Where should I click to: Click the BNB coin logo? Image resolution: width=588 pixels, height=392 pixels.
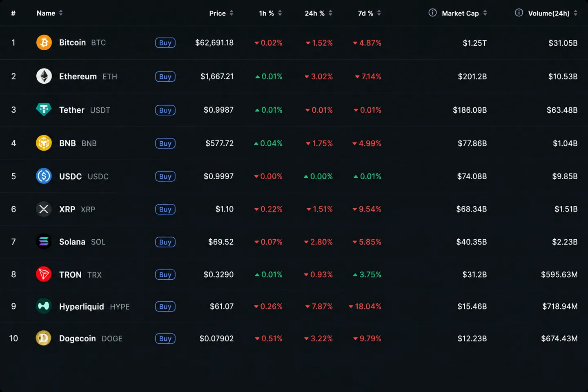click(x=44, y=143)
